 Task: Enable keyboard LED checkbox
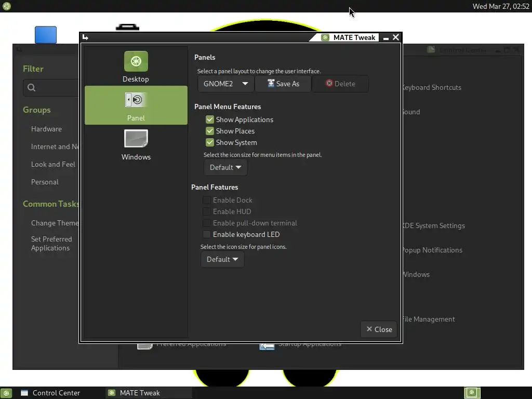(206, 234)
